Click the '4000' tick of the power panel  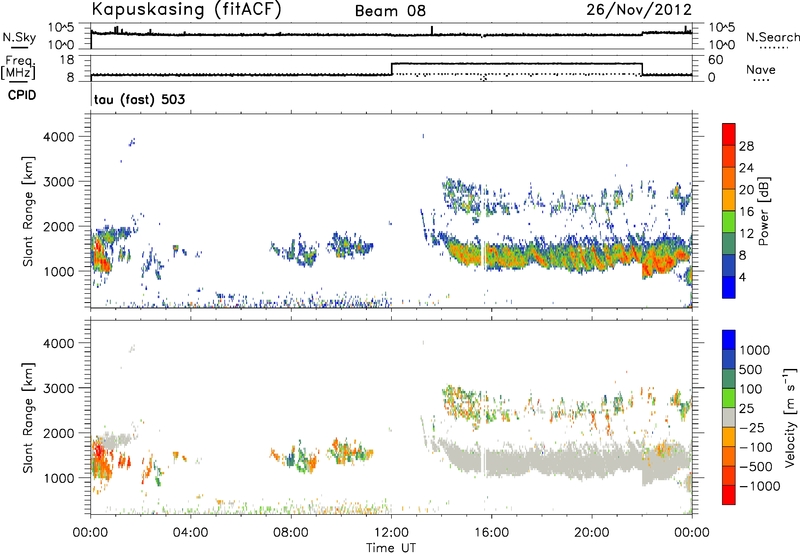58,137
